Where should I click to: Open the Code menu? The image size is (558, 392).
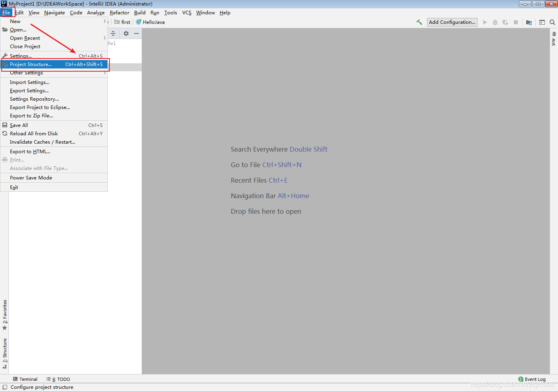click(76, 13)
